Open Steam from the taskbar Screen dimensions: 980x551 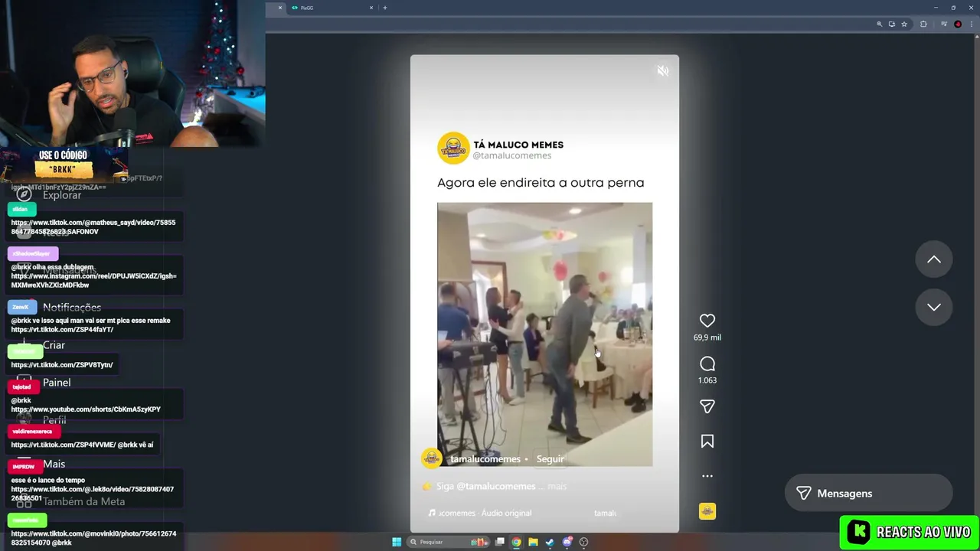(x=550, y=542)
